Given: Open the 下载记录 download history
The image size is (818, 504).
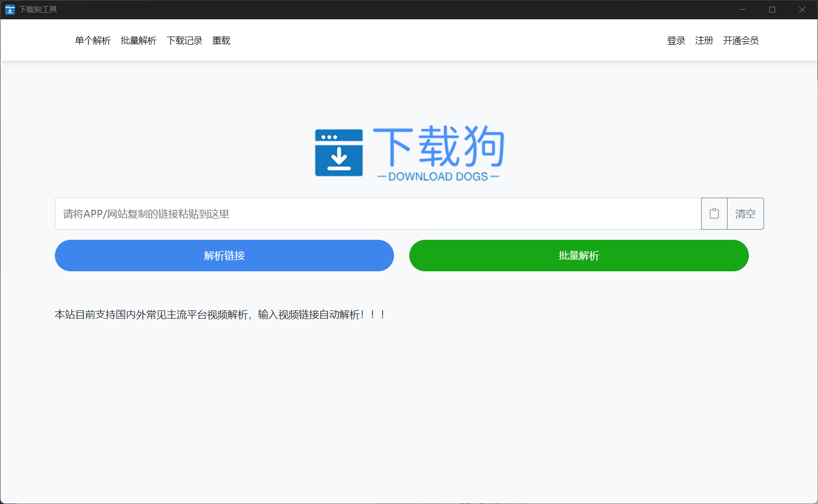Looking at the screenshot, I should [185, 41].
